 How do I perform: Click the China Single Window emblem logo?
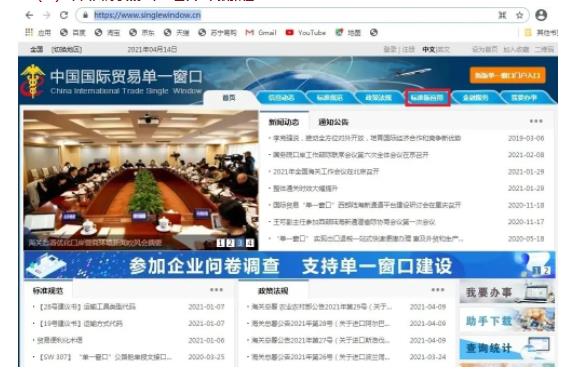tap(32, 81)
